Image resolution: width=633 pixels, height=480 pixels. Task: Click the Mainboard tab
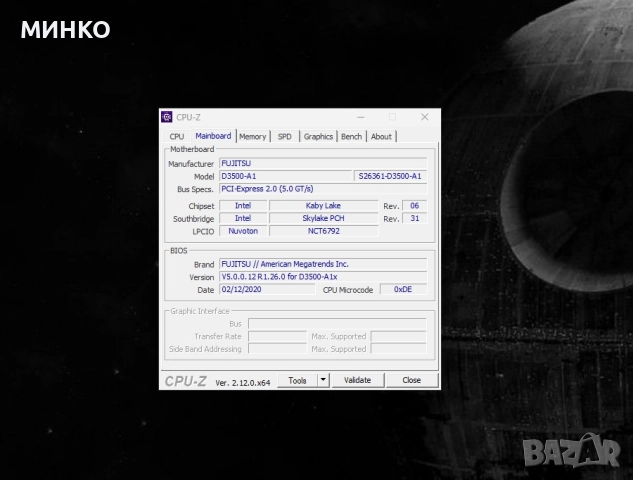pos(213,136)
